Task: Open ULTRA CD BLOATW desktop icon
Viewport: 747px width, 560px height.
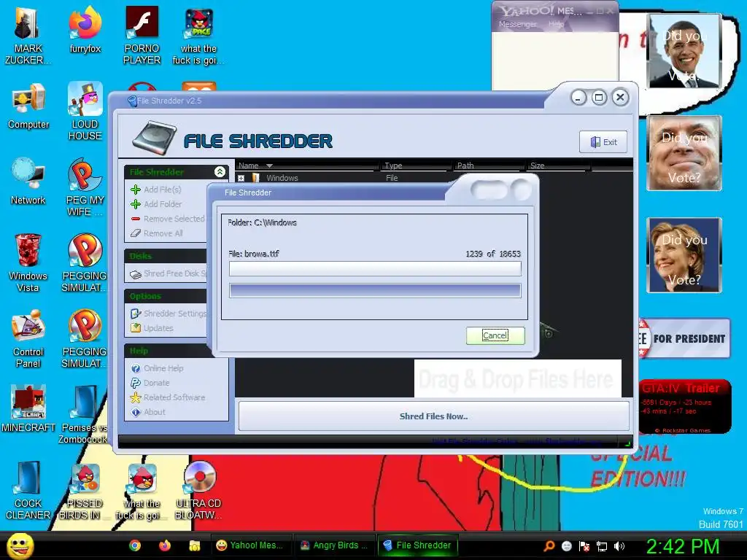Action: click(x=198, y=491)
